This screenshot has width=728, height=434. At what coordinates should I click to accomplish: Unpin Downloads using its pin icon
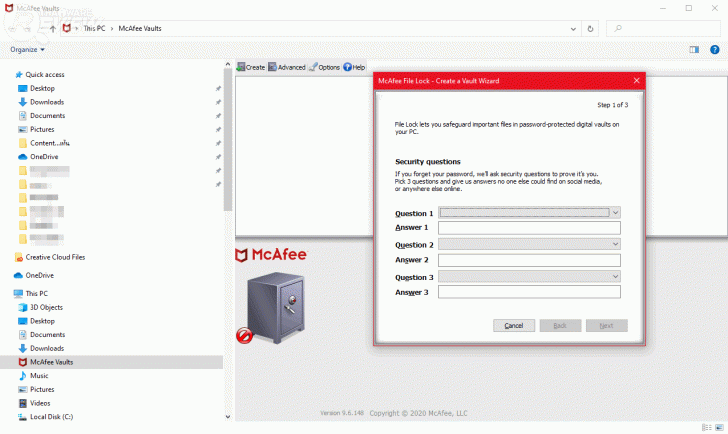pyautogui.click(x=218, y=102)
